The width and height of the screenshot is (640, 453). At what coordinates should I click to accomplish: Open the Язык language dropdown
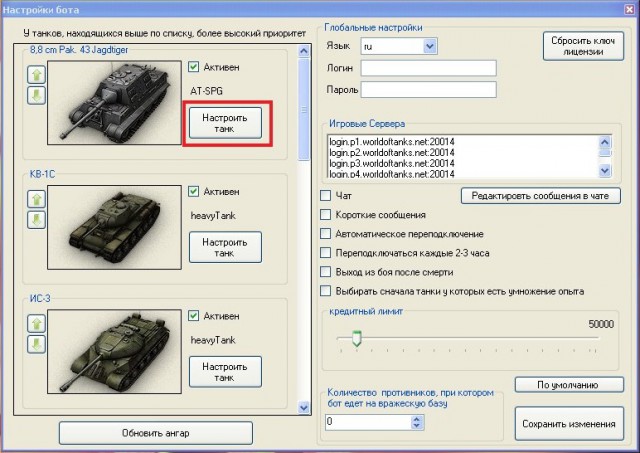pos(430,46)
